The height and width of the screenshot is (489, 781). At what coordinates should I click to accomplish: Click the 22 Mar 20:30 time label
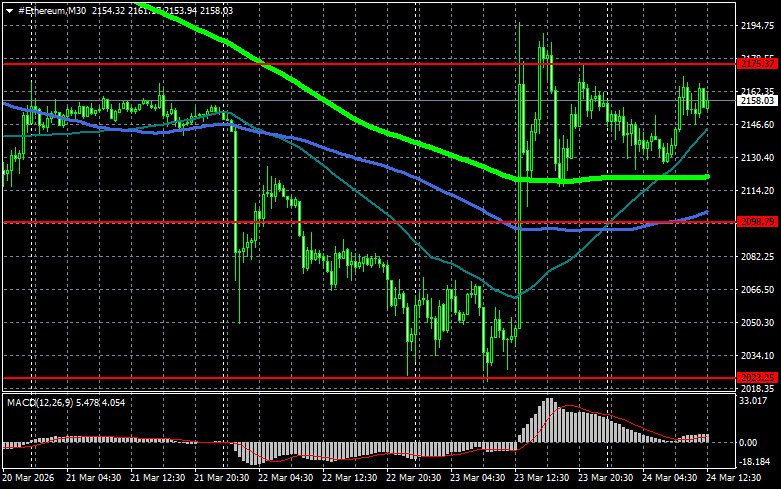point(413,478)
